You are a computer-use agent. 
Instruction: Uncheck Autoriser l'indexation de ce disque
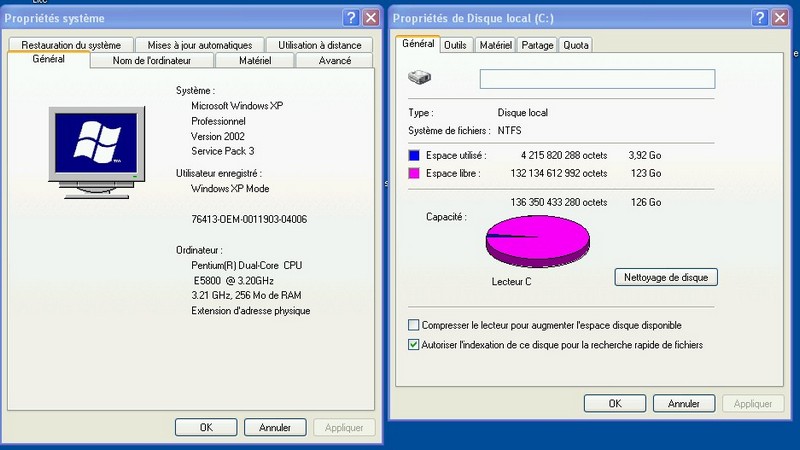[x=414, y=345]
